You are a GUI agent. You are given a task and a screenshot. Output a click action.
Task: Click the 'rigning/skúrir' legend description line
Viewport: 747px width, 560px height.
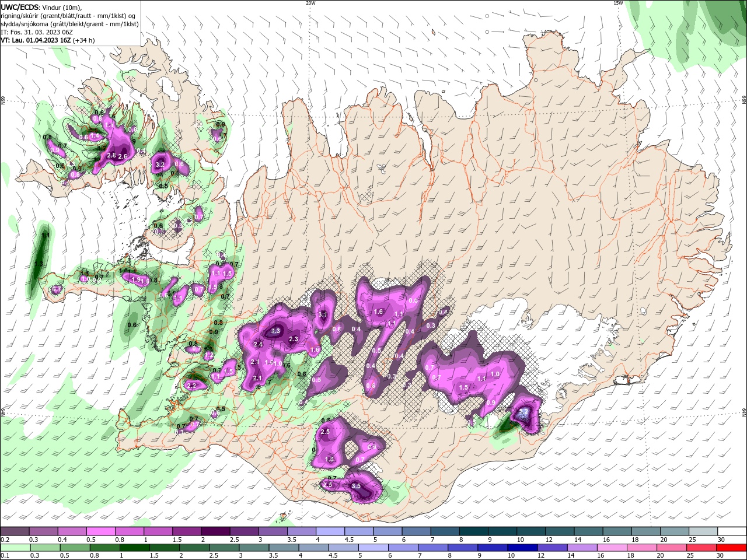(x=69, y=16)
